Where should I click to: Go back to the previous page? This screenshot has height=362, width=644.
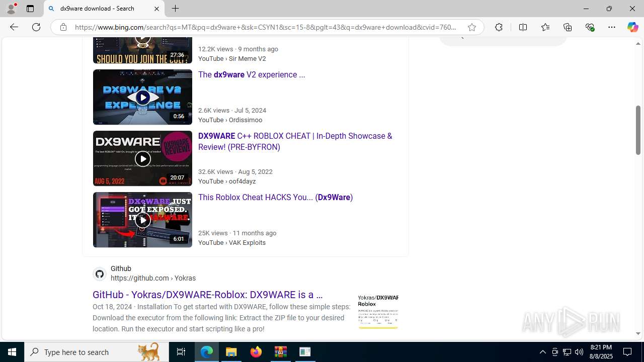14,27
